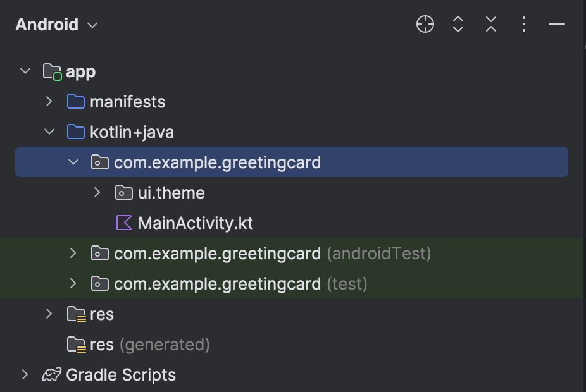Hide the project panel with minimize dash
The image size is (586, 392).
pyautogui.click(x=557, y=25)
